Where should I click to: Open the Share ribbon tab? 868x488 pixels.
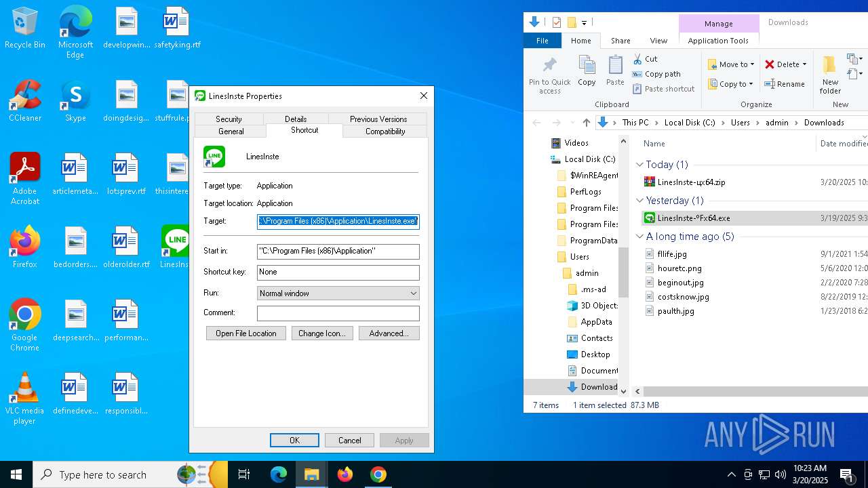point(620,41)
